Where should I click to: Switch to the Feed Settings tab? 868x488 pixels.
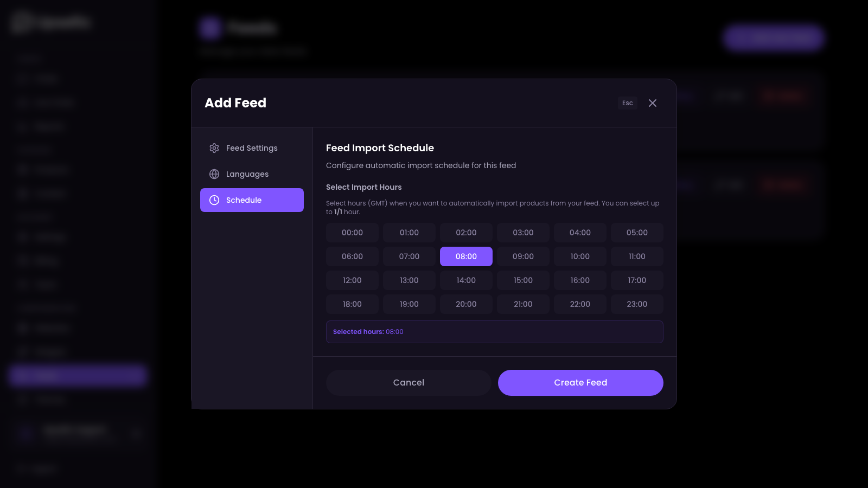[x=252, y=147]
